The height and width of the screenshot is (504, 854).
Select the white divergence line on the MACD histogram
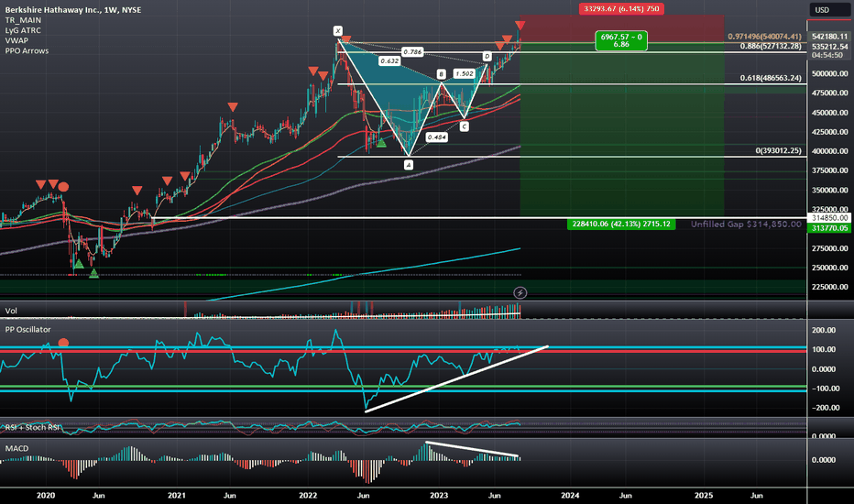coord(472,449)
